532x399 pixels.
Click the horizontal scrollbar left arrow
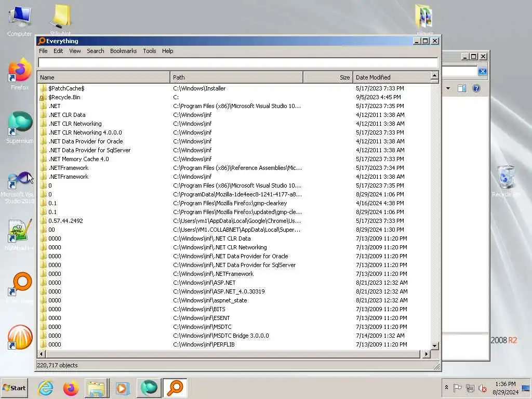point(41,354)
